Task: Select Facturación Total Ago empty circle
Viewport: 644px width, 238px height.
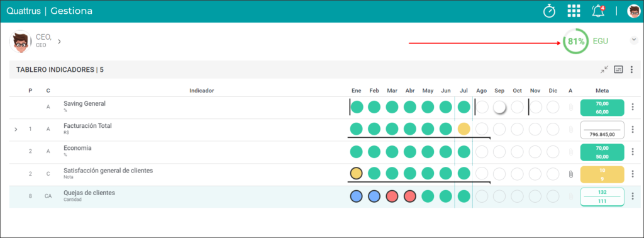Action: click(482, 129)
